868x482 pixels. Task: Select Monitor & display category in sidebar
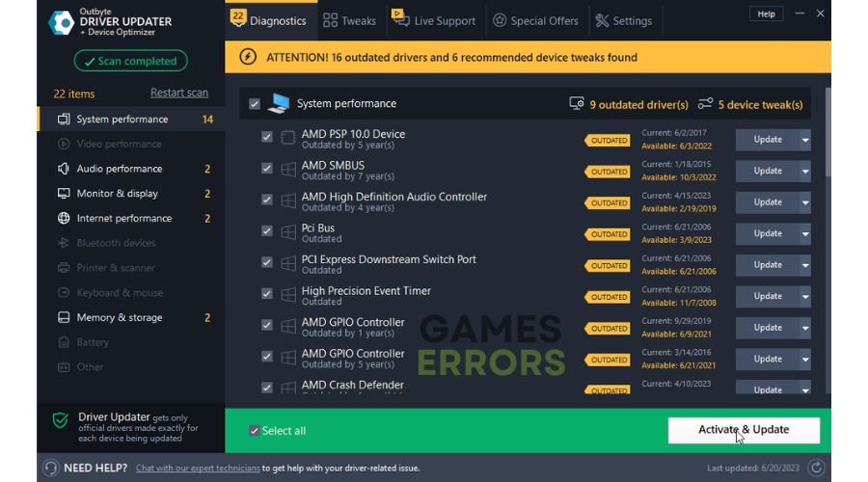(x=131, y=193)
